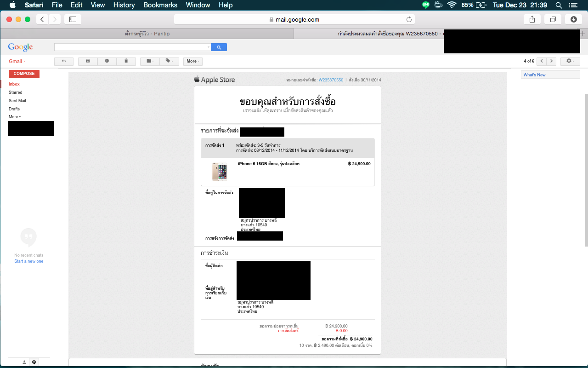Open Notification Center icon
The image size is (588, 368).
coord(572,5)
